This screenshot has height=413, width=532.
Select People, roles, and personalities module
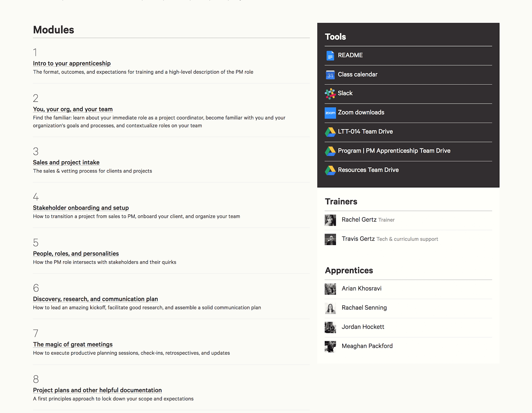click(76, 254)
